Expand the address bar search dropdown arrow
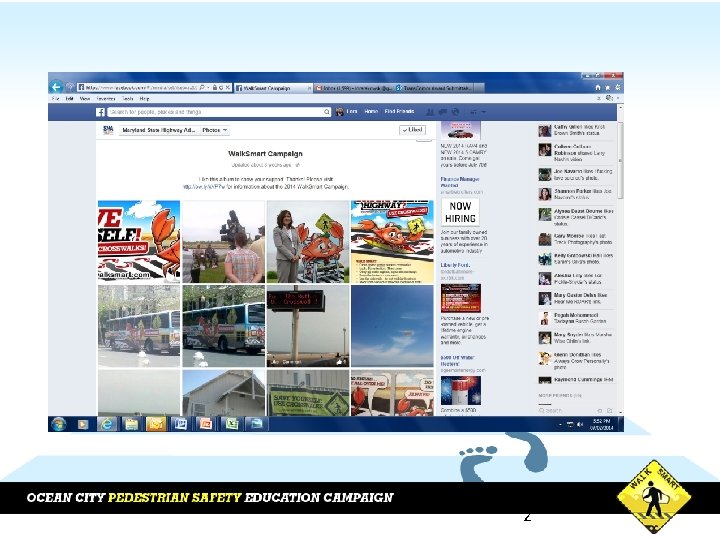This screenshot has height=540, width=720. click(x=208, y=87)
